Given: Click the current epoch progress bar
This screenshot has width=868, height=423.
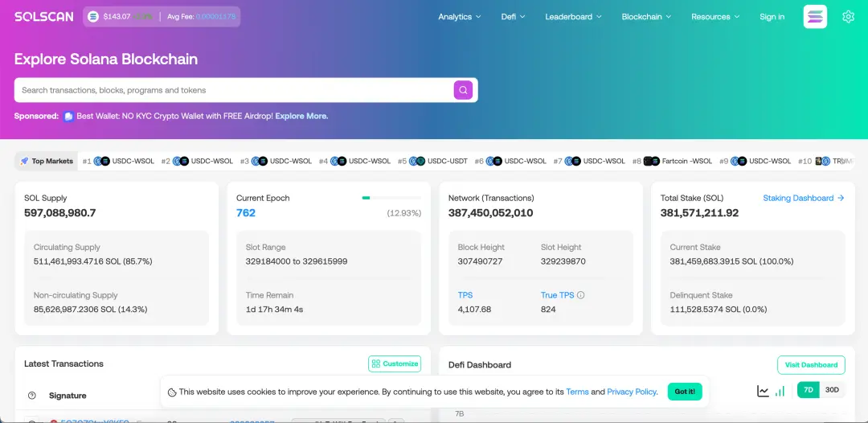Looking at the screenshot, I should [391, 198].
